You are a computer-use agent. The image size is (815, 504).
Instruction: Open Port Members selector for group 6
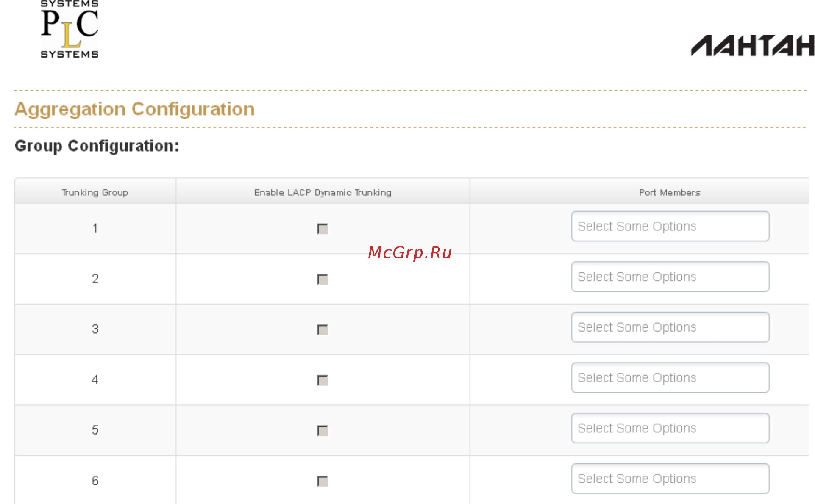[670, 478]
